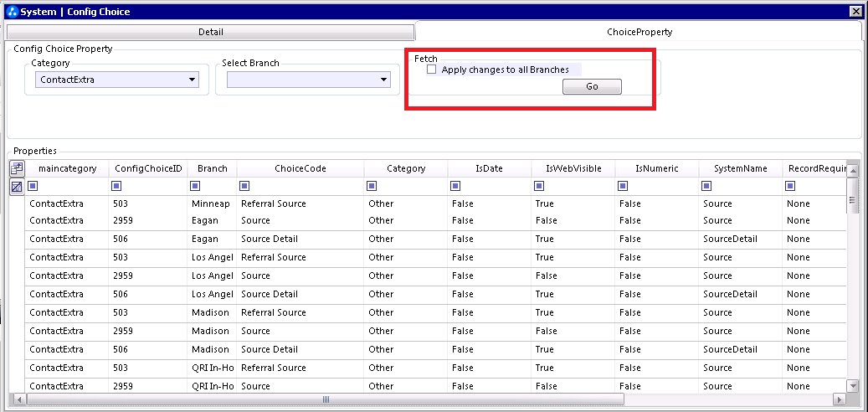Viewport: 868px width, 412px height.
Task: Switch to the Detail tab
Action: (210, 32)
